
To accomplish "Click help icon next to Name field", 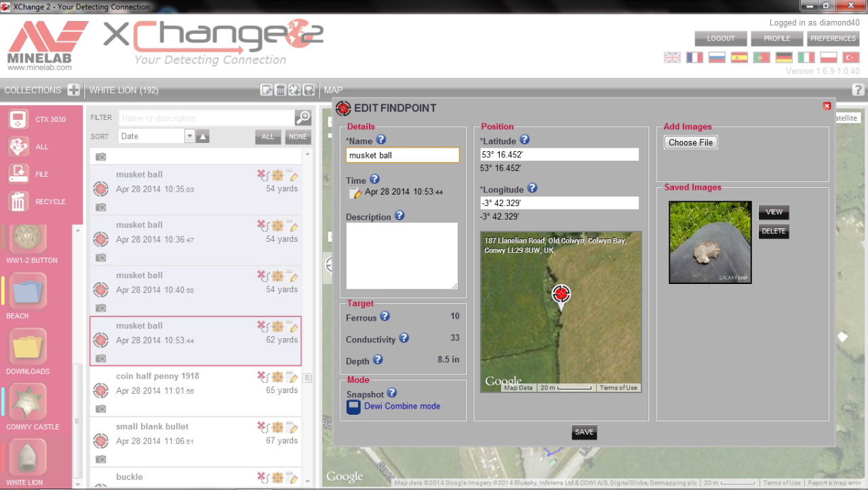I will point(381,140).
